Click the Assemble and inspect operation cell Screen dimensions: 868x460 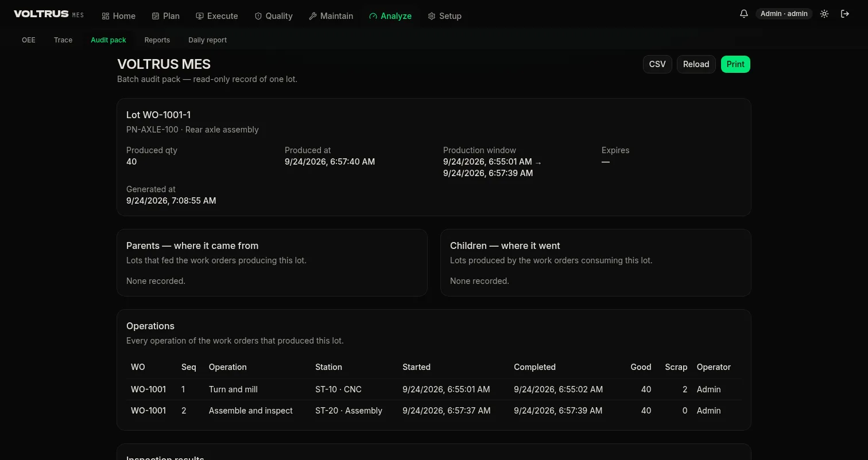tap(251, 411)
